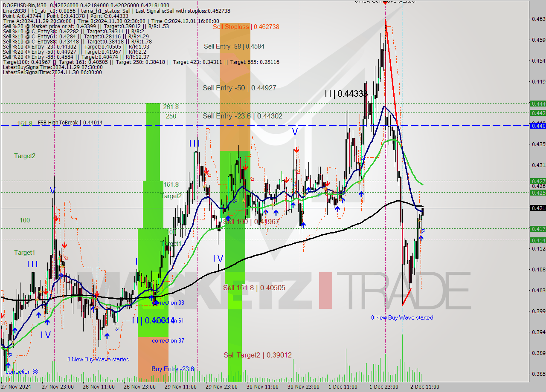Click the 'Sell %10 @ Entry -23' line
This screenshot has height=392, width=546.
coord(76,46)
